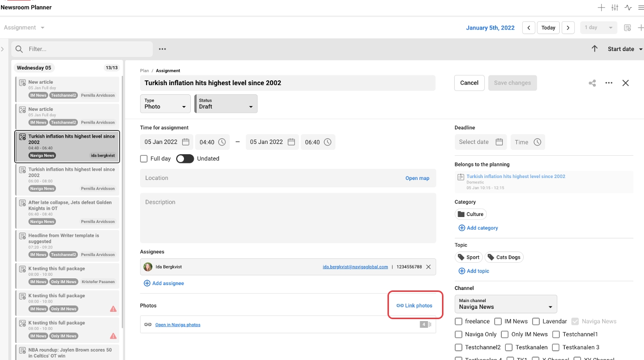The height and width of the screenshot is (360, 644).
Task: Enable the Full day checkbox
Action: (144, 159)
